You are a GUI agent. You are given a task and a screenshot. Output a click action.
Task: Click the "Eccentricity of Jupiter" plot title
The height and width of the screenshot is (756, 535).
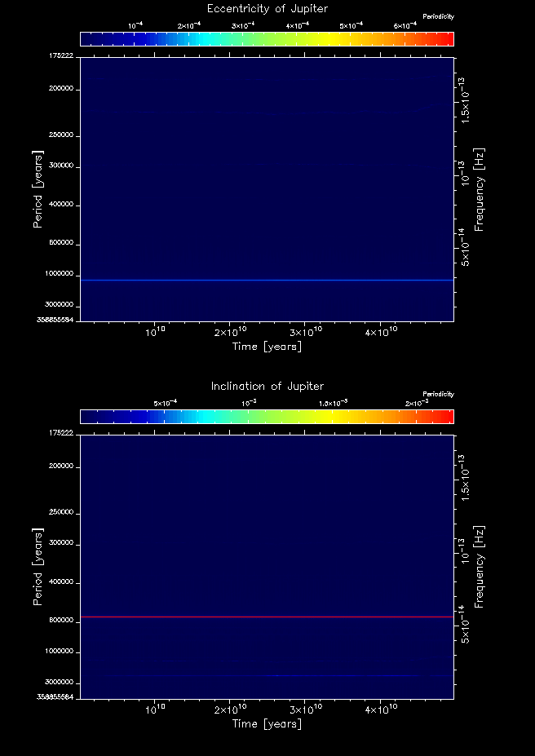267,9
